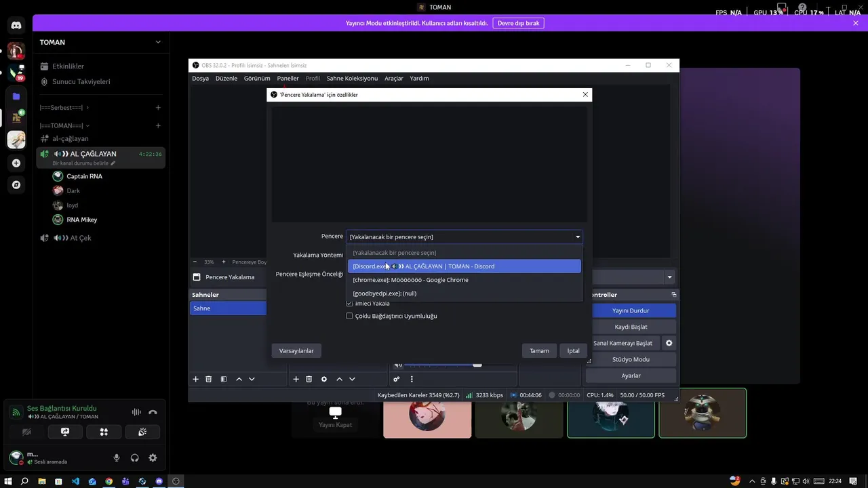Viewport: 868px width, 488px height.
Task: Select goodbyedpi.exe (null) option
Action: point(465,293)
